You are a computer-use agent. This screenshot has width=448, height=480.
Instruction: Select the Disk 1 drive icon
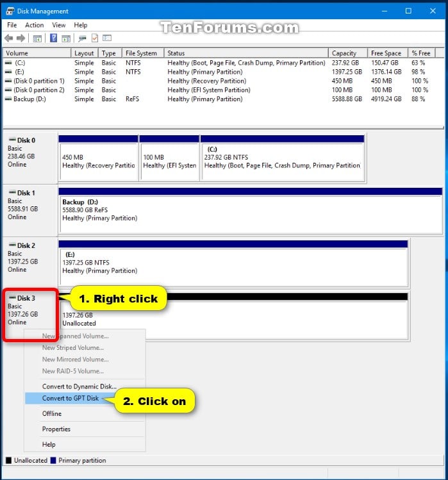[x=12, y=192]
